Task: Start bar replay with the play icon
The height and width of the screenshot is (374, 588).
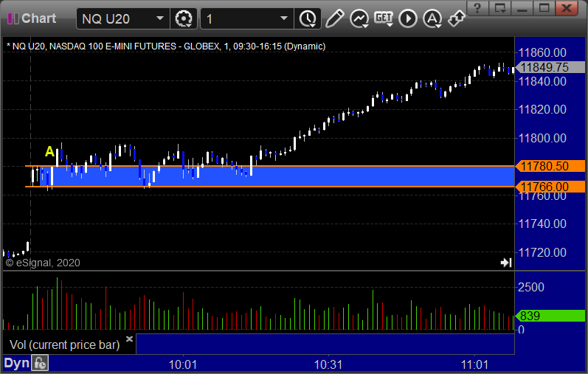Action: [408, 18]
